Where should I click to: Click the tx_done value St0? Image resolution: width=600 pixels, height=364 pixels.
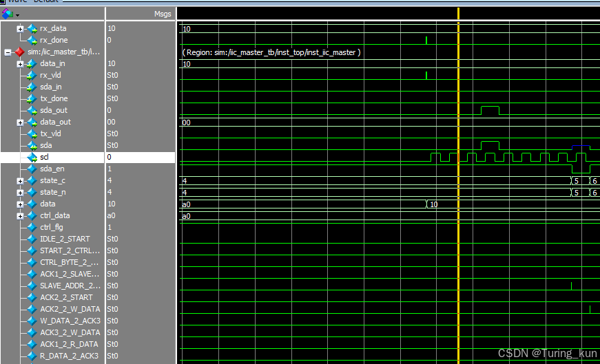click(x=112, y=98)
